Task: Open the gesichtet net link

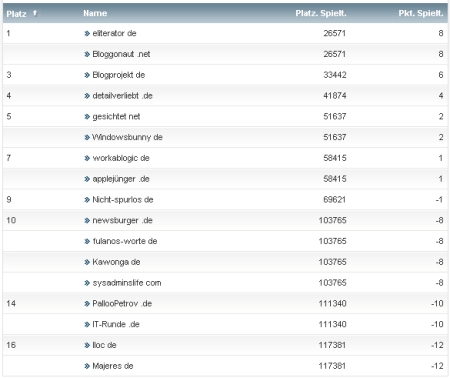Action: (x=116, y=116)
